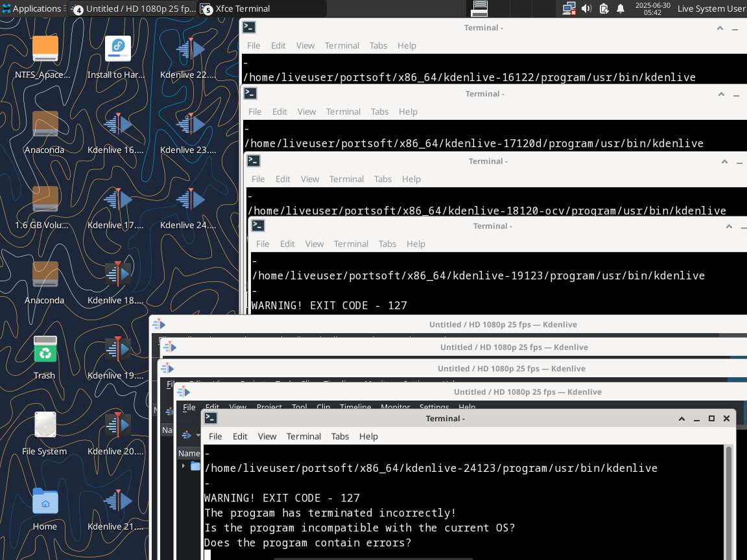Open Terminal menu in kdenlive-24123 terminal
The width and height of the screenshot is (747, 560).
click(304, 436)
